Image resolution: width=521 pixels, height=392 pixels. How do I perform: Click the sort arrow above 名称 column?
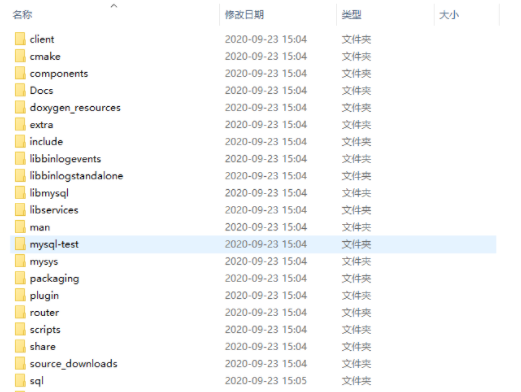tap(114, 5)
